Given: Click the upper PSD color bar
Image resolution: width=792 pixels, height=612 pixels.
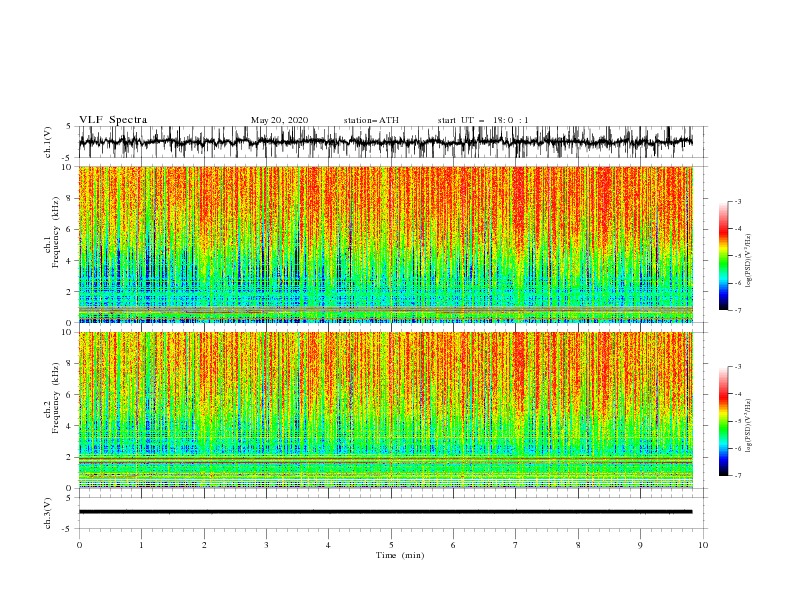Looking at the screenshot, I should click(724, 256).
